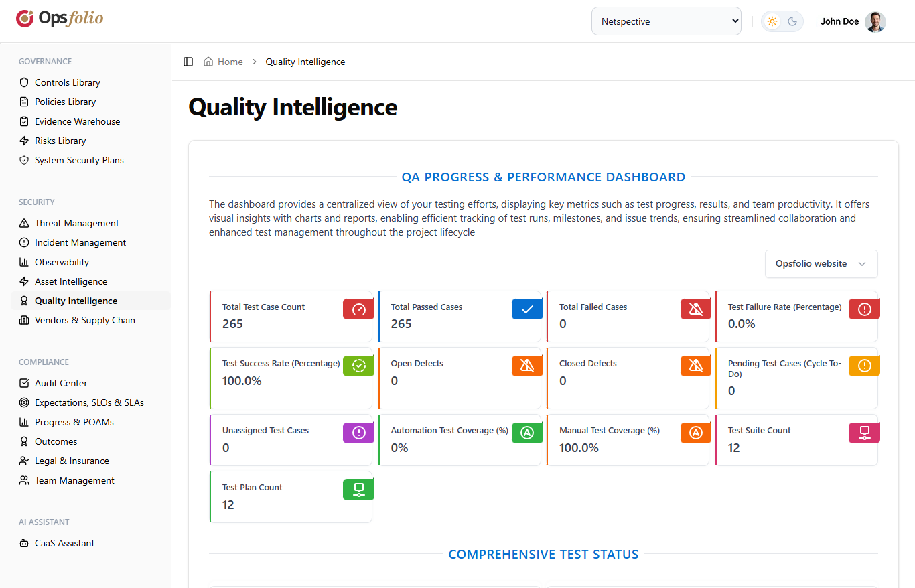The height and width of the screenshot is (588, 915).
Task: Click the robot icon beside CaaS Assistant
Action: click(24, 543)
